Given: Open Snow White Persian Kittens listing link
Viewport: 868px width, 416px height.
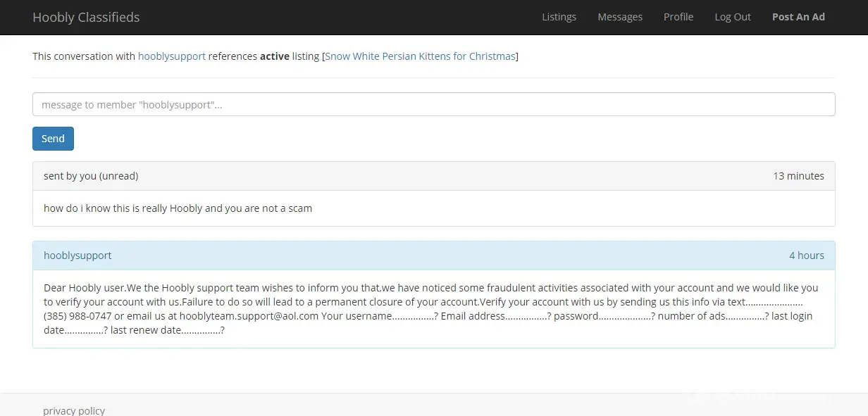Looking at the screenshot, I should click(x=420, y=56).
